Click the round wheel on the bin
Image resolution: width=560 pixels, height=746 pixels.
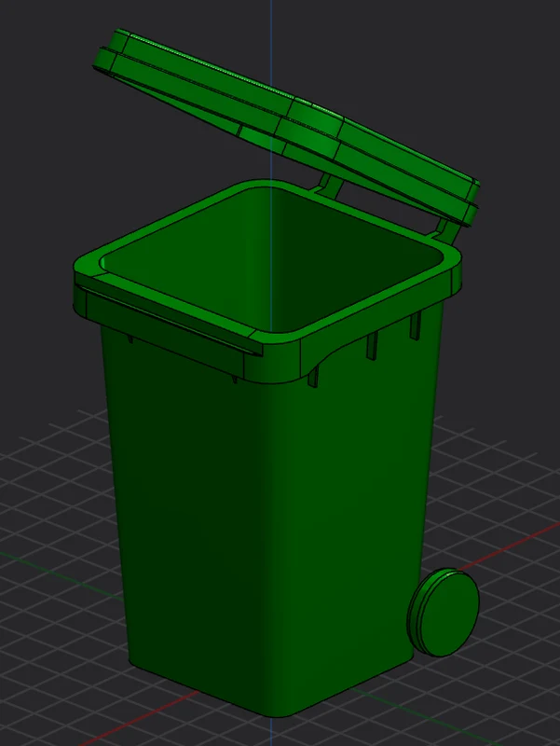click(x=444, y=613)
